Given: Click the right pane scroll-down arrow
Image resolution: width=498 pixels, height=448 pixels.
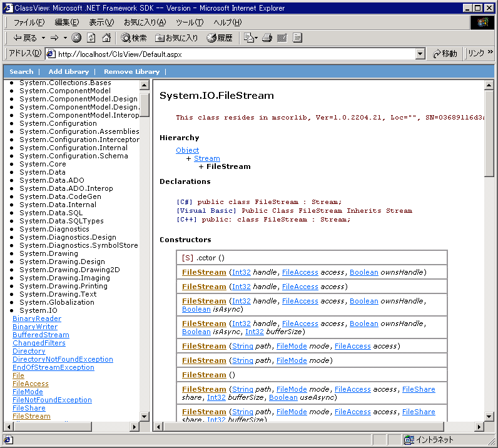Looking at the screenshot, I should coord(489,416).
